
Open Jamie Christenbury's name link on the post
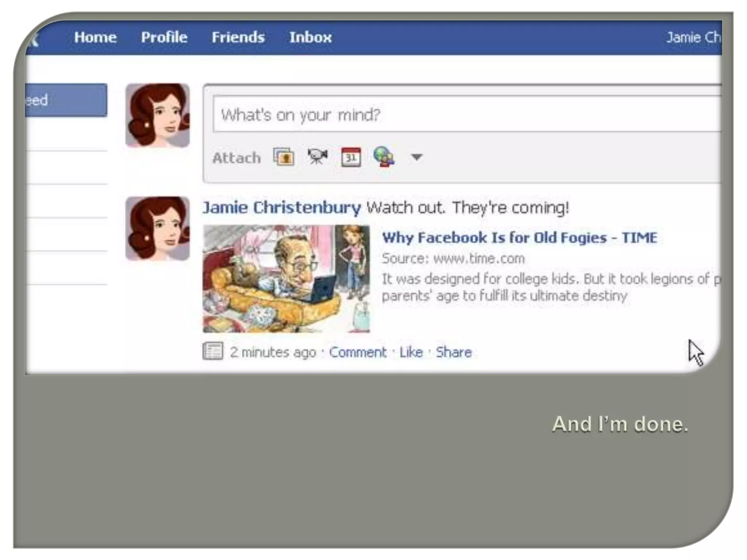click(282, 207)
